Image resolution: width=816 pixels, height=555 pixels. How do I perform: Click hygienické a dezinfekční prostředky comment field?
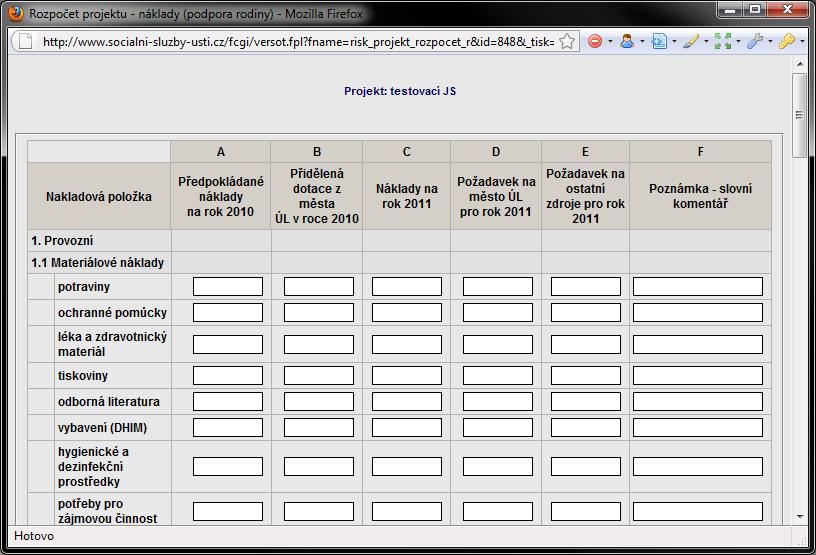pyautogui.click(x=698, y=466)
